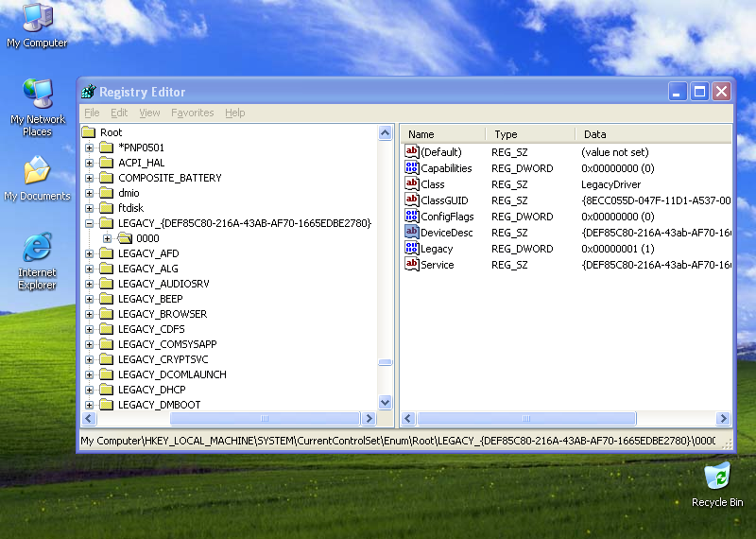Viewport: 756px width, 539px height.
Task: Minimize the Registry Editor window
Action: pos(677,91)
